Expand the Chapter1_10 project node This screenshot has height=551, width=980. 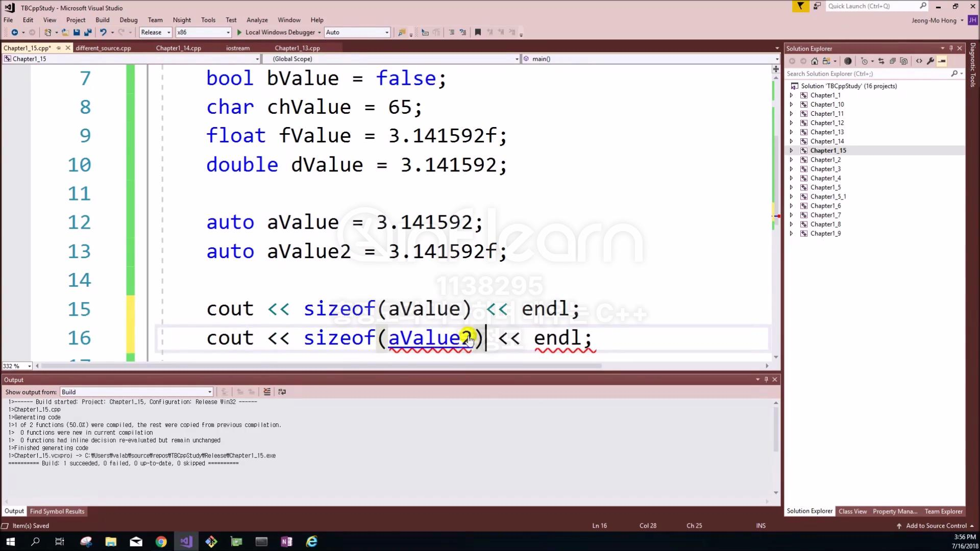[791, 105]
